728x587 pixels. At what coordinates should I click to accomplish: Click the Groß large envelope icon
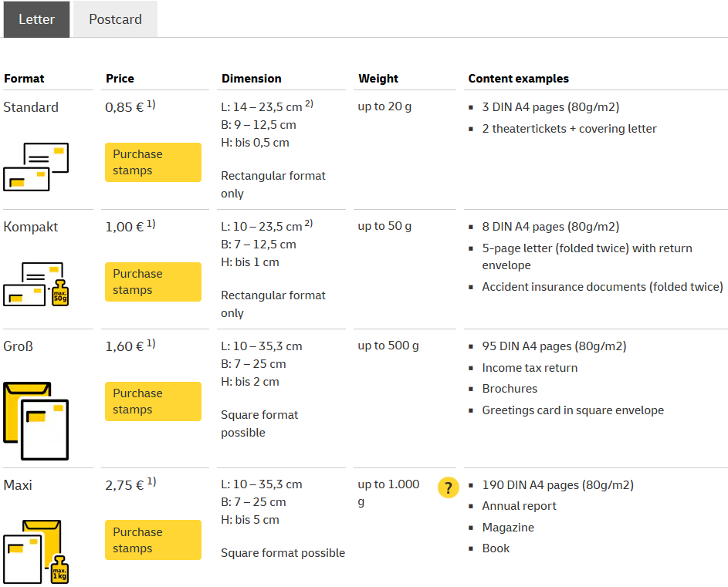click(36, 421)
